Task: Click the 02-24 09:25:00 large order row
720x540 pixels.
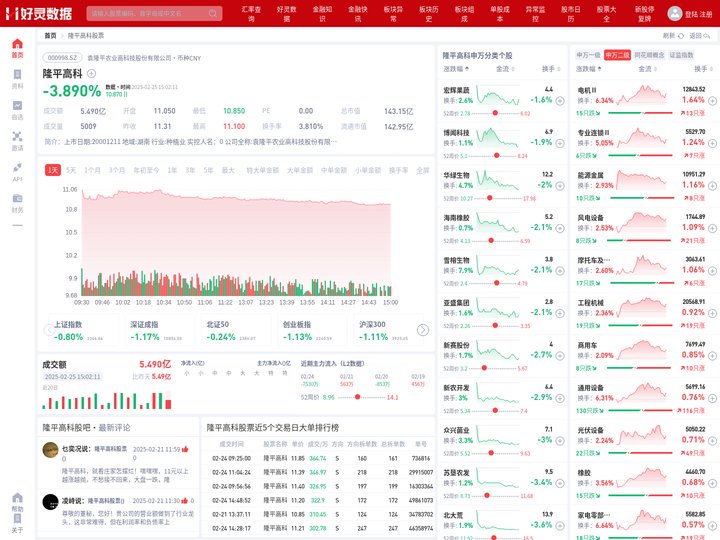Action: pyautogui.click(x=319, y=458)
